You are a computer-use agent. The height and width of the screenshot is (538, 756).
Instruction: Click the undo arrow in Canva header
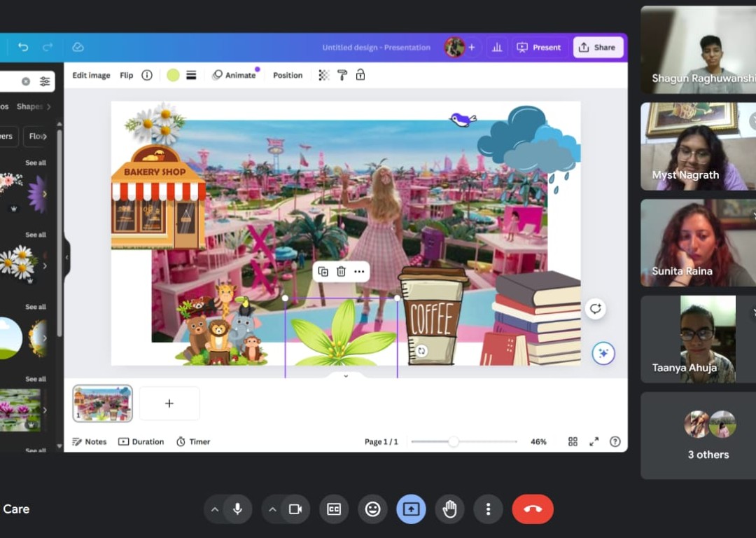tap(23, 47)
